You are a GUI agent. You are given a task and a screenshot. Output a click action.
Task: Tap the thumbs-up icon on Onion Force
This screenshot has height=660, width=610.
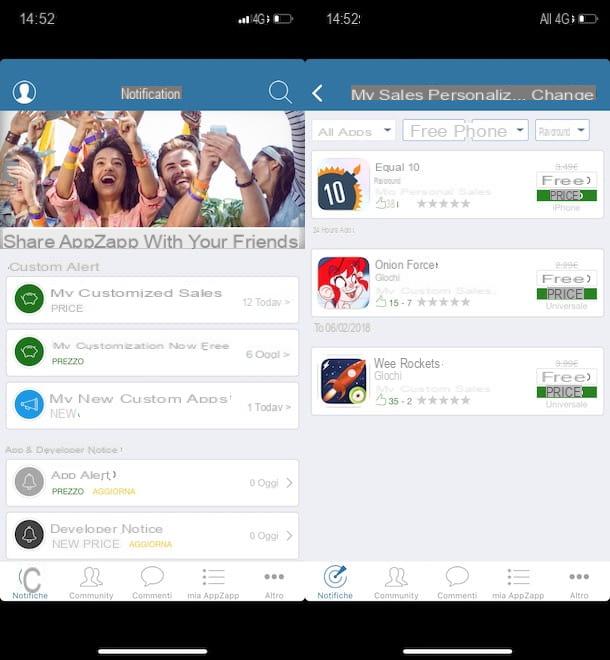(x=381, y=301)
